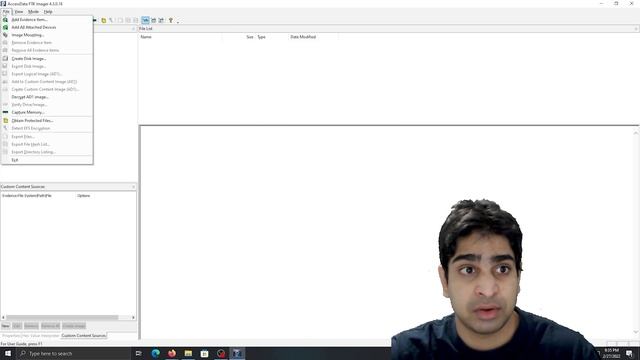Click Export Directory Listing toolbar icon
The image size is (640, 360).
[x=136, y=20]
